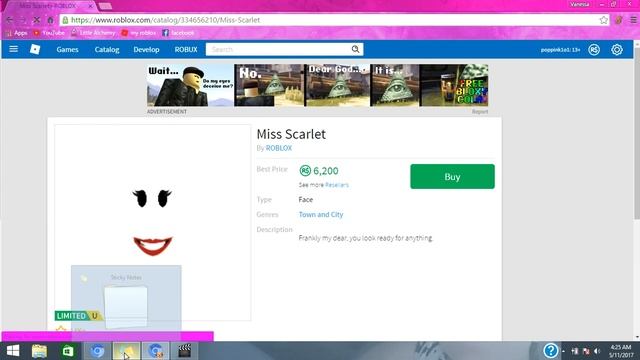This screenshot has height=360, width=640.
Task: Open the Apps bookmark
Action: (x=16, y=33)
